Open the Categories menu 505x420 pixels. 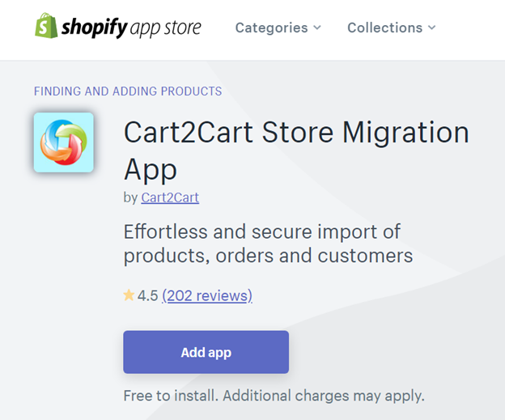point(272,28)
